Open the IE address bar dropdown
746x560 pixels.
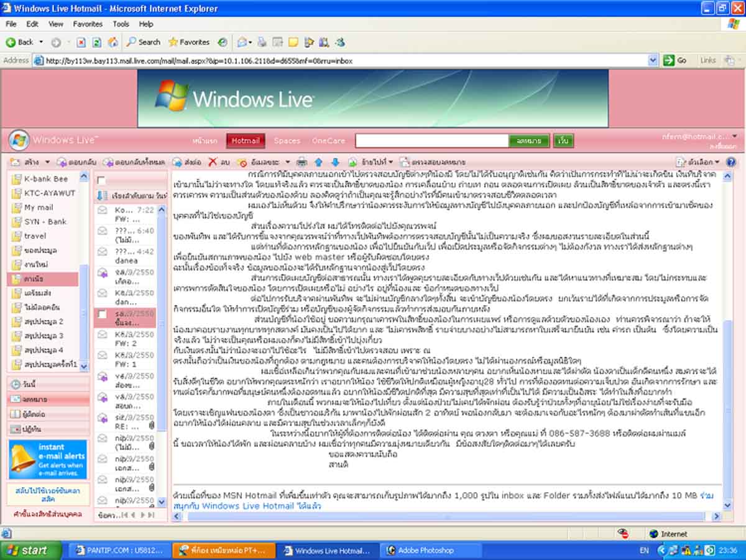653,60
